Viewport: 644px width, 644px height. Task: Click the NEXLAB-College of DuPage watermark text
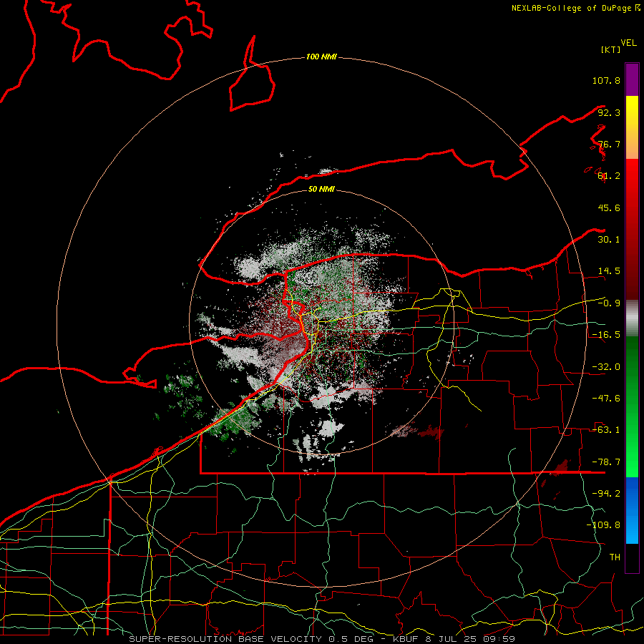[x=576, y=8]
